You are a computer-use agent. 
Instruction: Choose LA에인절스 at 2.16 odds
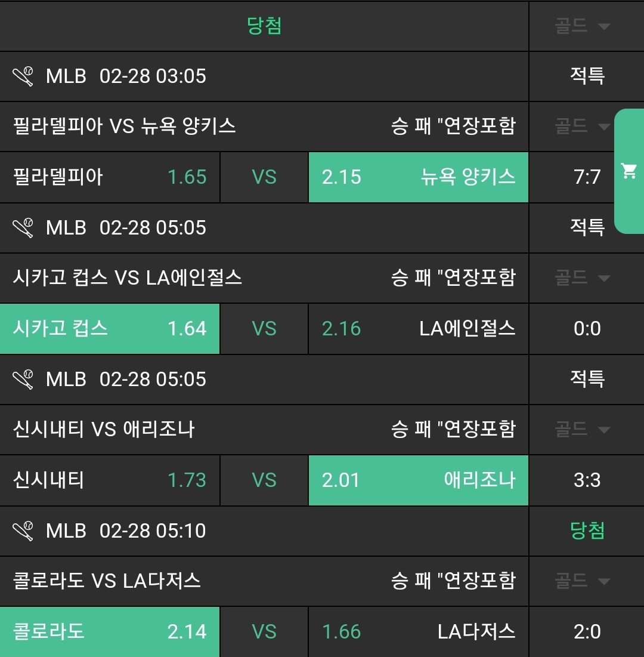coord(418,329)
